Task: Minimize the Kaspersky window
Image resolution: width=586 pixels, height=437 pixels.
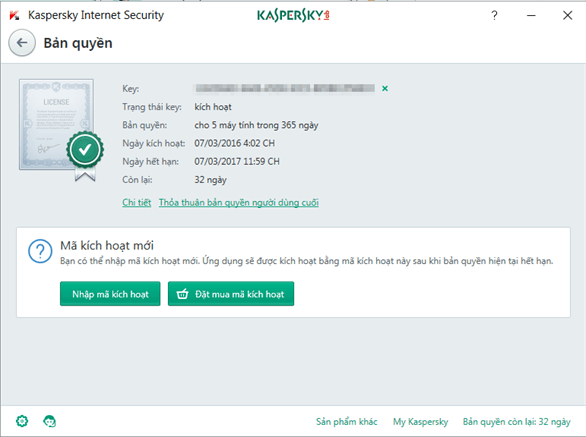Action: pyautogui.click(x=531, y=15)
